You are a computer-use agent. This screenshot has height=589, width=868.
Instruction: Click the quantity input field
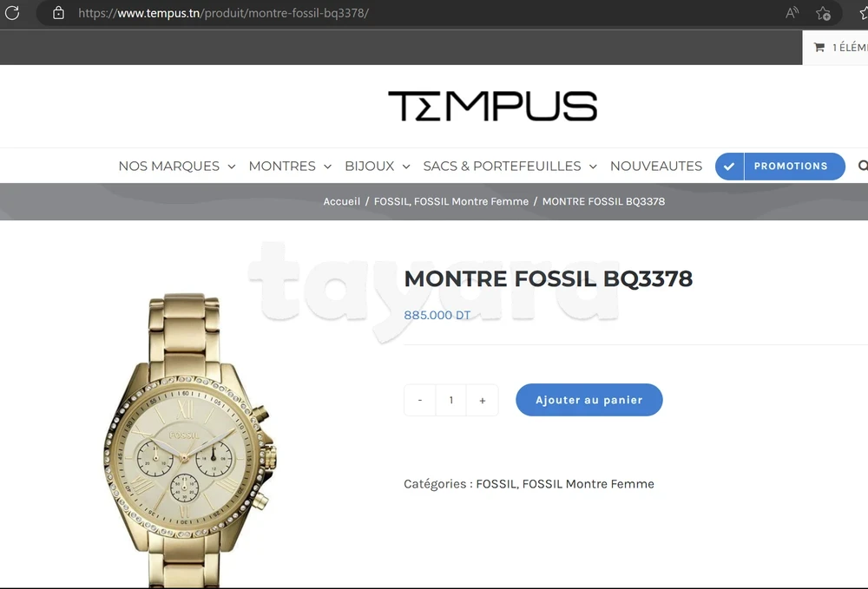(451, 400)
